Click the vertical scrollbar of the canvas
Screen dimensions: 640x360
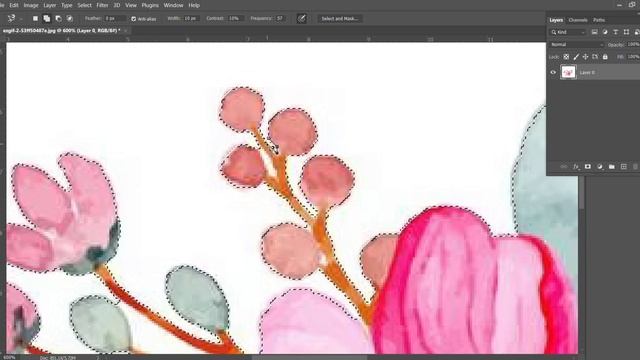tap(581, 192)
